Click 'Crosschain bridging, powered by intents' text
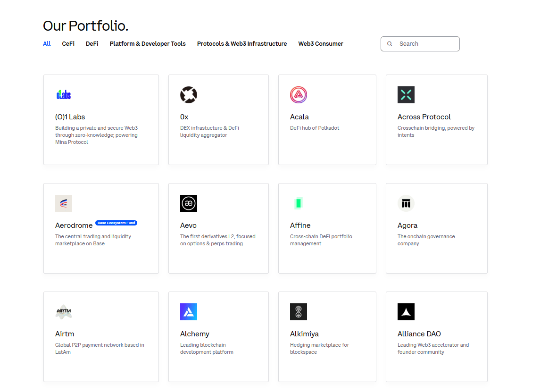The height and width of the screenshot is (392, 557). (x=436, y=132)
